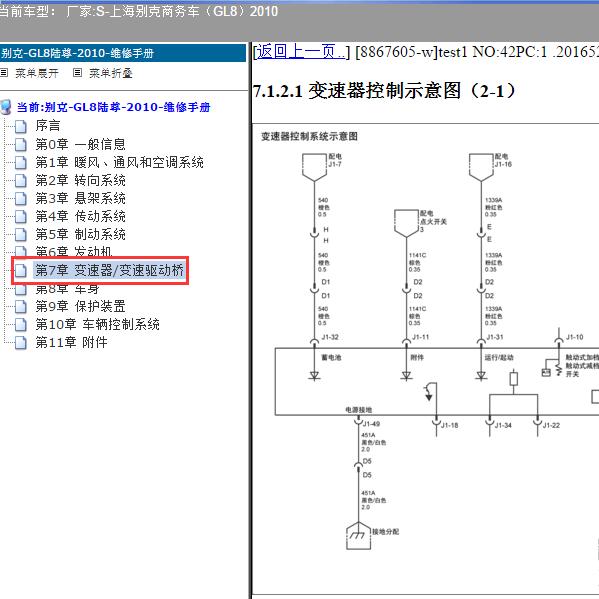Open the 序言 chapter
Image resolution: width=599 pixels, height=599 pixels.
[48, 126]
